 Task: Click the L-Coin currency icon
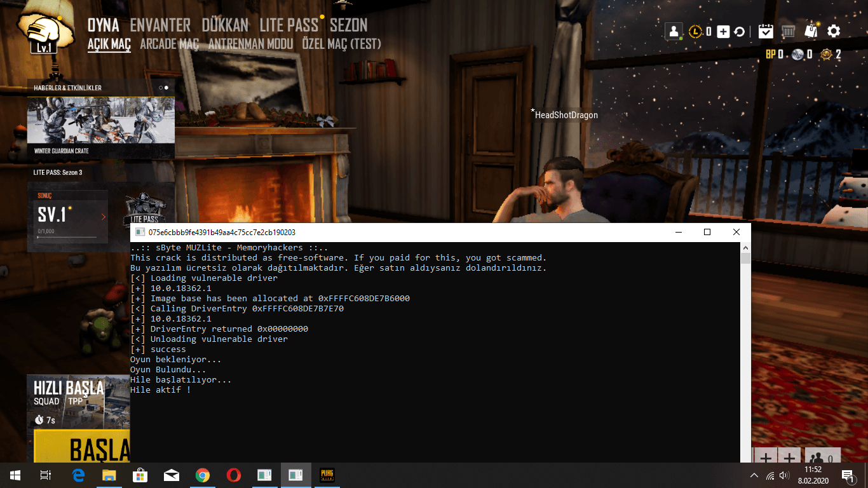point(696,31)
